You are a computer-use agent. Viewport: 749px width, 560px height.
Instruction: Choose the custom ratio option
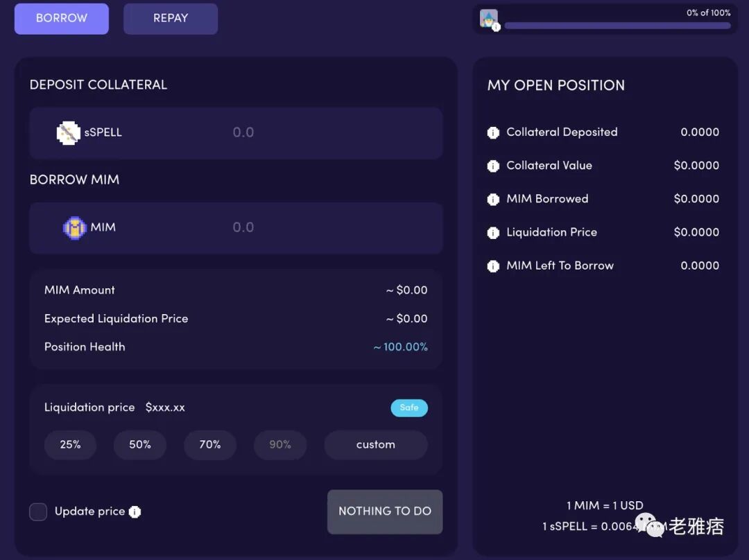(376, 445)
